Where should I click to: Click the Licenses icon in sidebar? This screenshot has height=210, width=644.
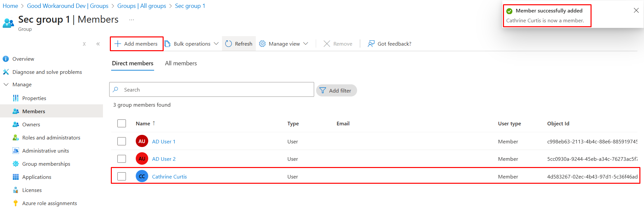(x=15, y=190)
